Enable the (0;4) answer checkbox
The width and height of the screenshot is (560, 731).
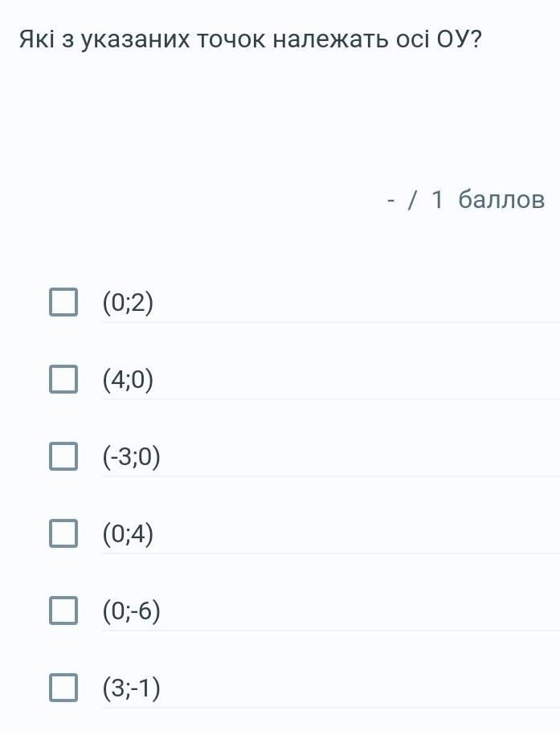(x=63, y=534)
